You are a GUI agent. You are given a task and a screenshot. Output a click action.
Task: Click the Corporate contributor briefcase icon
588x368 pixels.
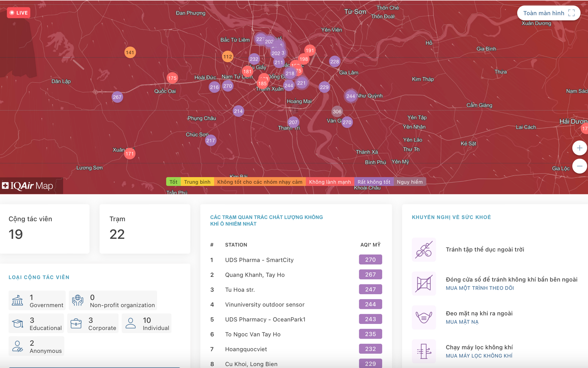pyautogui.click(x=76, y=324)
